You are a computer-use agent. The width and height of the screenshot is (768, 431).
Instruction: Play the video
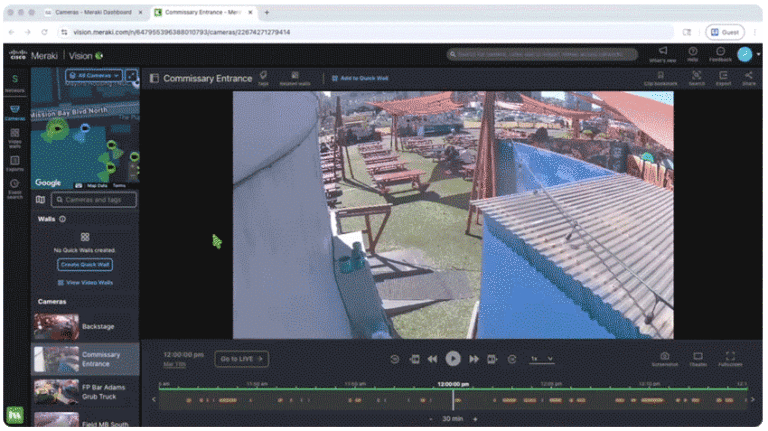point(453,359)
